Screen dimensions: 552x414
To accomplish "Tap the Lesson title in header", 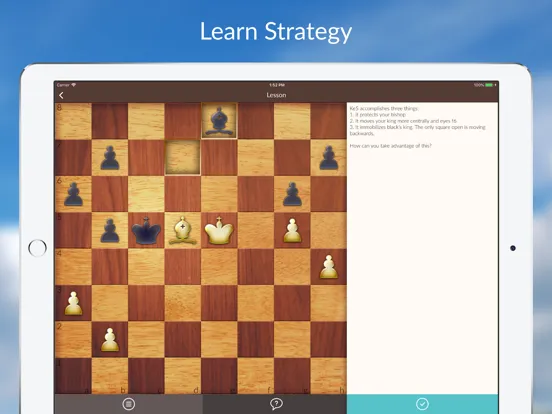I will [x=276, y=95].
